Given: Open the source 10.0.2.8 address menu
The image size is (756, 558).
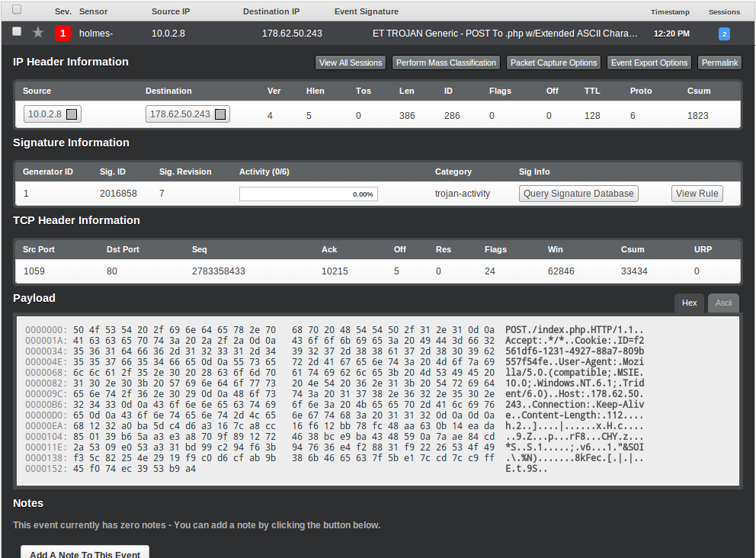Looking at the screenshot, I should (x=45, y=115).
